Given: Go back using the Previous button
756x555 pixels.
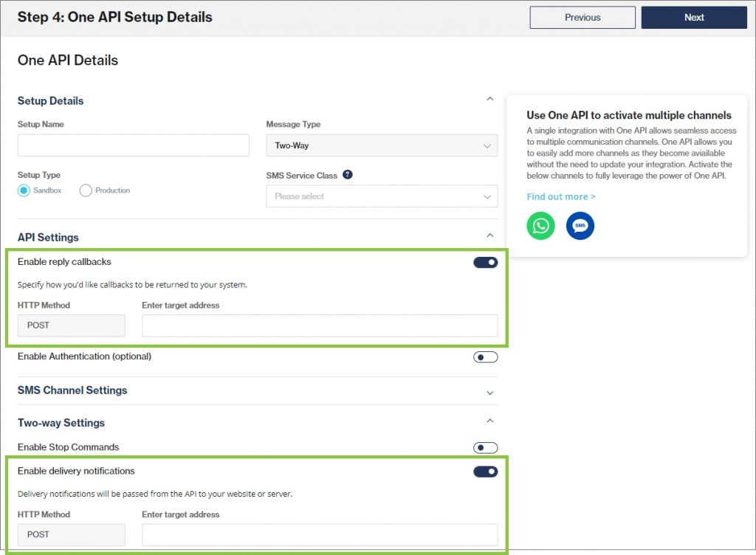Looking at the screenshot, I should click(x=582, y=17).
